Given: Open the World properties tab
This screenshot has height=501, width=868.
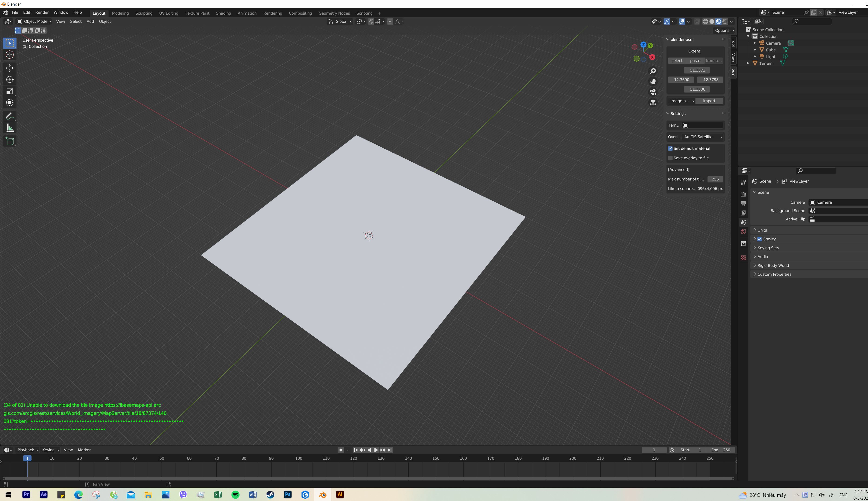Looking at the screenshot, I should tap(743, 231).
